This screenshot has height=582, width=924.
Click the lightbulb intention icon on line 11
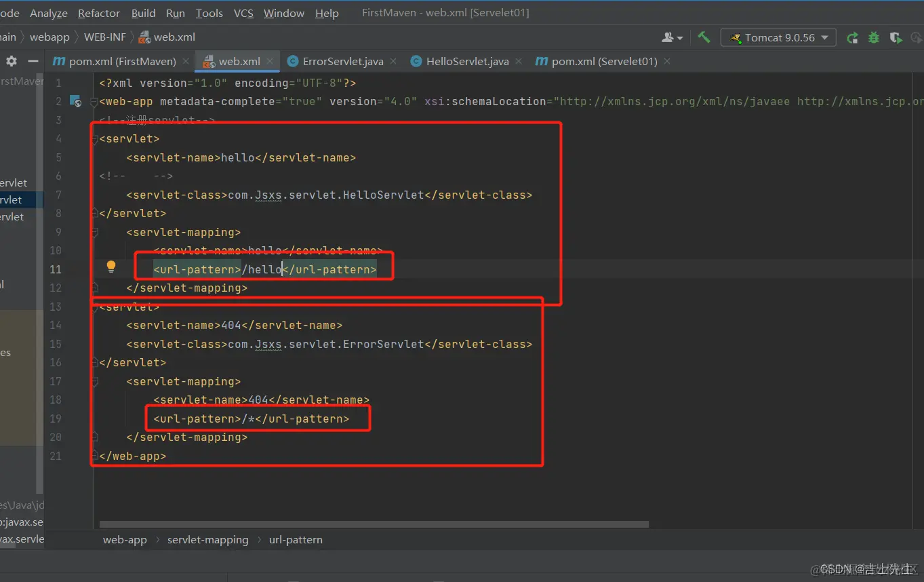[x=111, y=267]
